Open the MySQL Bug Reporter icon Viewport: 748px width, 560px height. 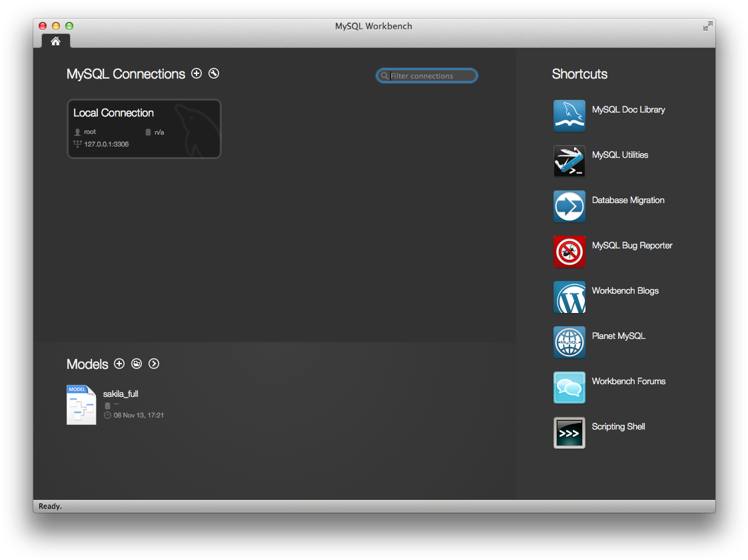(569, 252)
